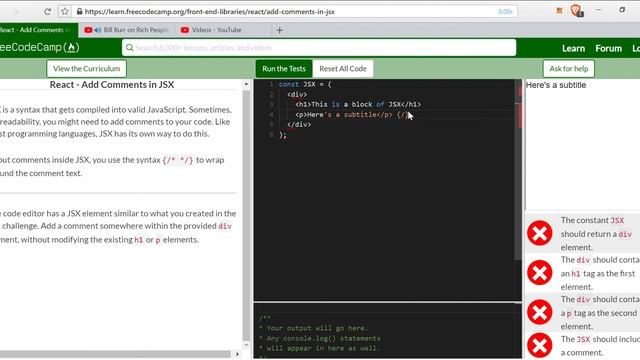Screen dimensions: 640x360
Task: Click the instructions horizontal scroll right arrow
Action: coord(238,354)
